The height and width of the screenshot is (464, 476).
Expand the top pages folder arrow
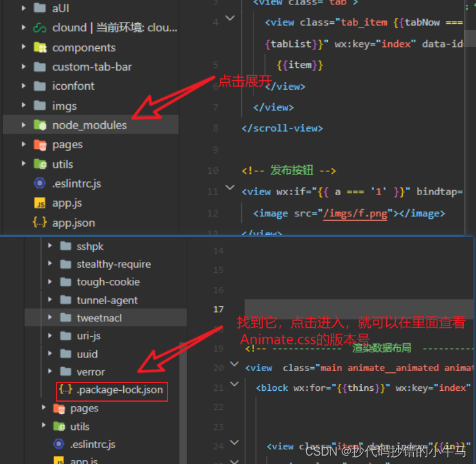pyautogui.click(x=23, y=144)
